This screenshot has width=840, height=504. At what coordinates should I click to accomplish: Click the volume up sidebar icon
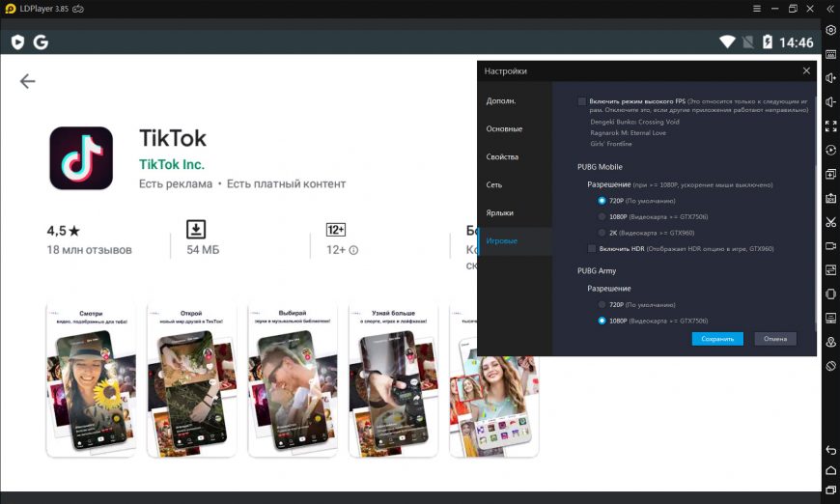tap(830, 77)
